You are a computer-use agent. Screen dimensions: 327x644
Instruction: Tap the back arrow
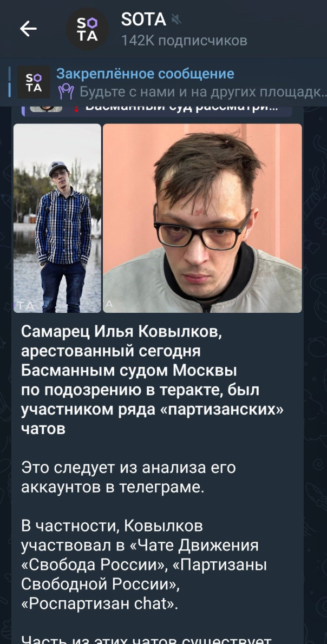28,29
